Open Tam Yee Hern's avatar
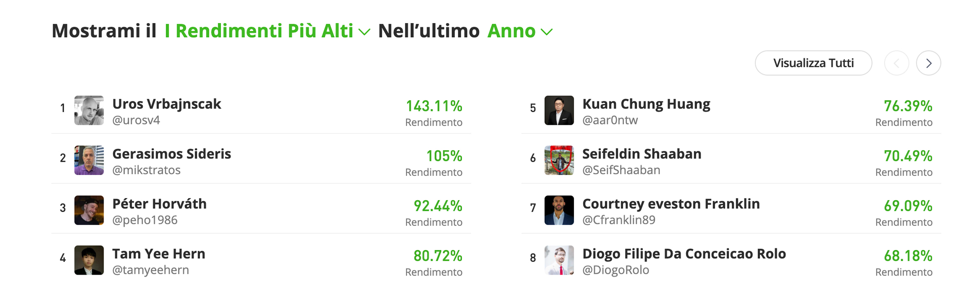 pos(89,260)
